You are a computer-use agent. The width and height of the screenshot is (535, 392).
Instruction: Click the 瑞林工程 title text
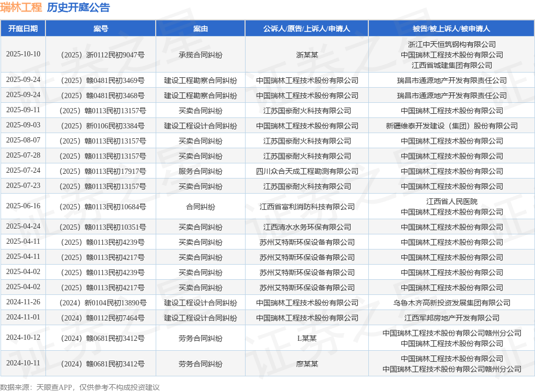(21, 7)
